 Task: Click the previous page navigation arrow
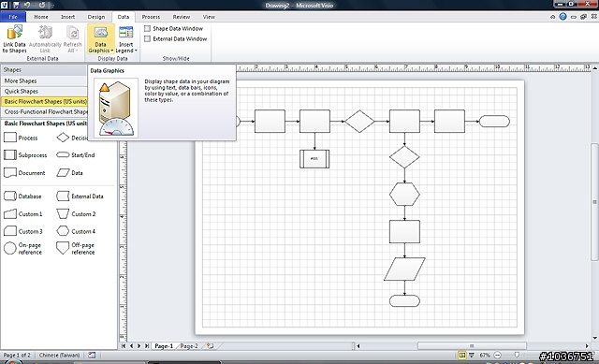pos(131,346)
